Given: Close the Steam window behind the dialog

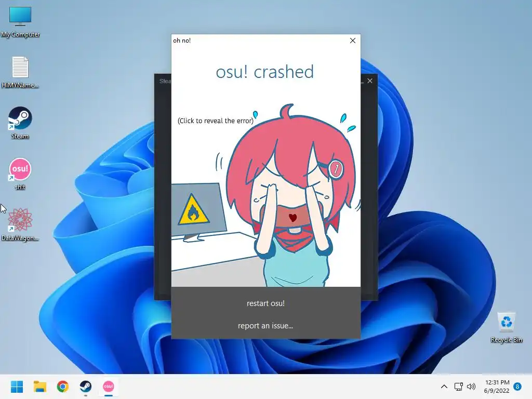Looking at the screenshot, I should (370, 81).
